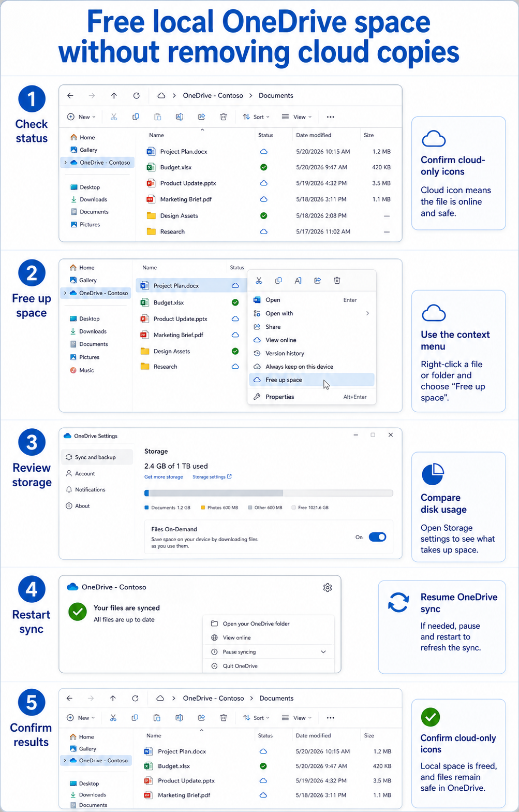Click Size column header in Confirm results window
The width and height of the screenshot is (519, 812).
coord(369,735)
